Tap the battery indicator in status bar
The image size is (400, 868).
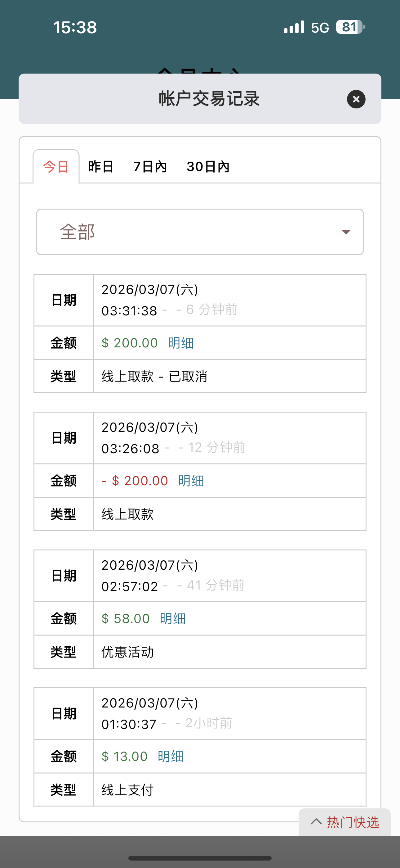(x=350, y=27)
